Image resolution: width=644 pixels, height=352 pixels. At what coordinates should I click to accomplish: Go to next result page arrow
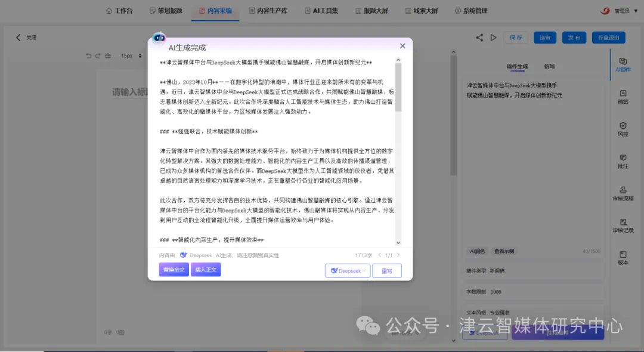[x=398, y=255]
